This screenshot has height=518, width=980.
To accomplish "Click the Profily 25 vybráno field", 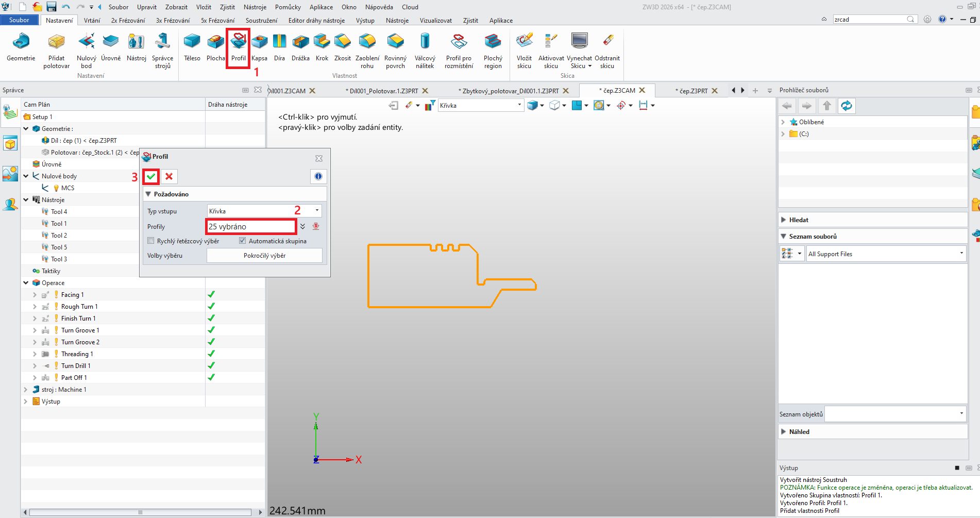I will pos(251,226).
